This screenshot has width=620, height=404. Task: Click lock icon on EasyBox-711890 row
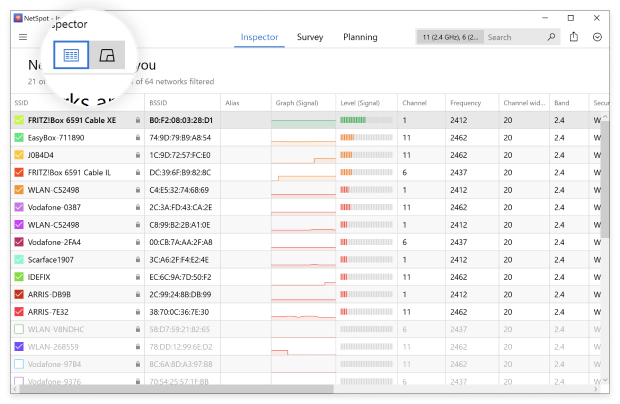(x=138, y=138)
